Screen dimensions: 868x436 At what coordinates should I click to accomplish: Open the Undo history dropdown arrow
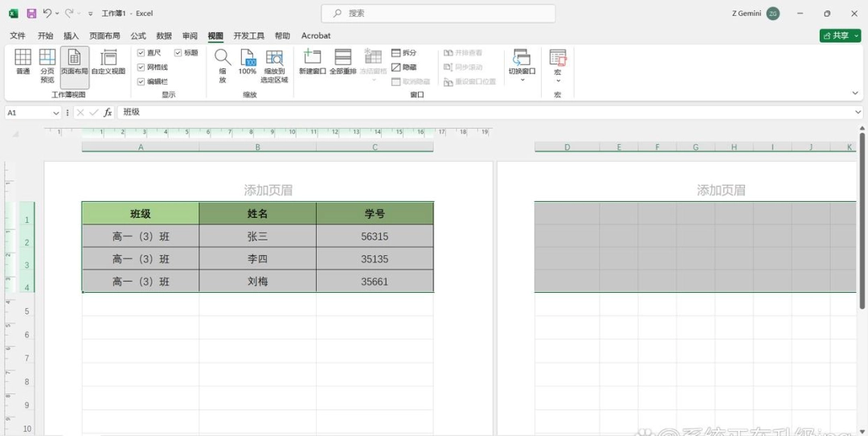tap(57, 14)
